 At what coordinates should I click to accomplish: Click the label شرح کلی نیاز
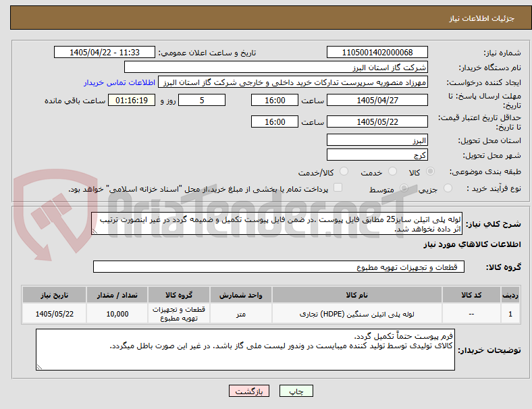tap(493, 224)
